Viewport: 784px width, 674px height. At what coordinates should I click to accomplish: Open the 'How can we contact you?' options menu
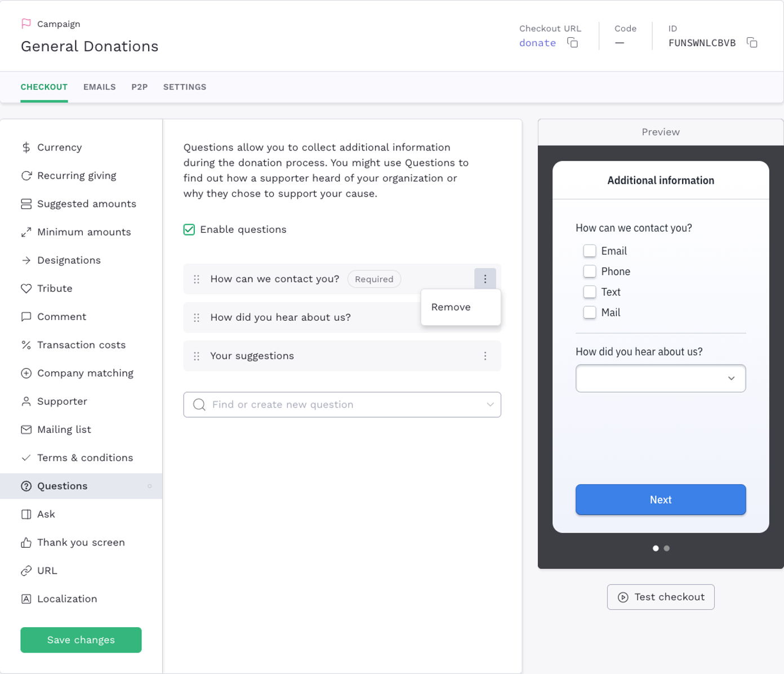(485, 279)
